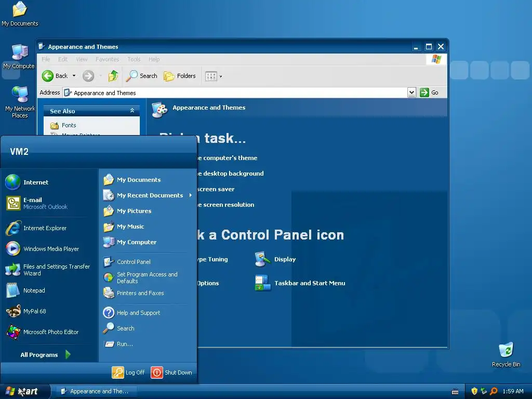Click the magnifier tray icon
This screenshot has width=532, height=399.
point(494,391)
